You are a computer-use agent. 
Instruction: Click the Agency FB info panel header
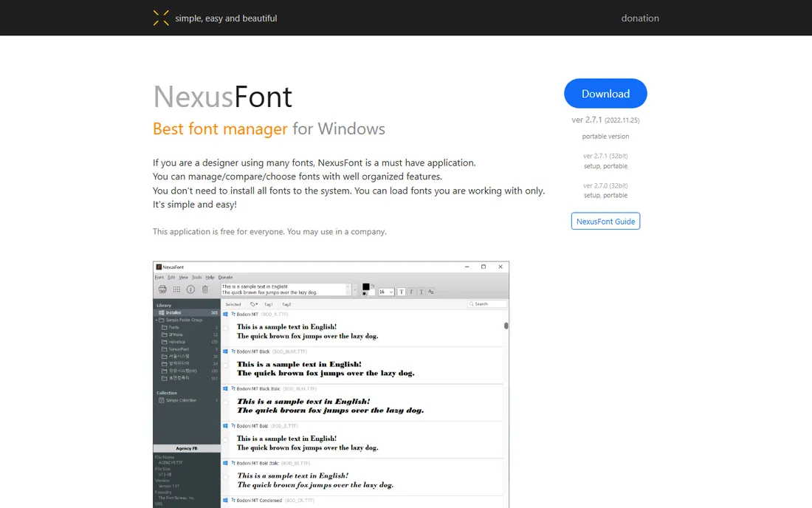click(x=187, y=448)
